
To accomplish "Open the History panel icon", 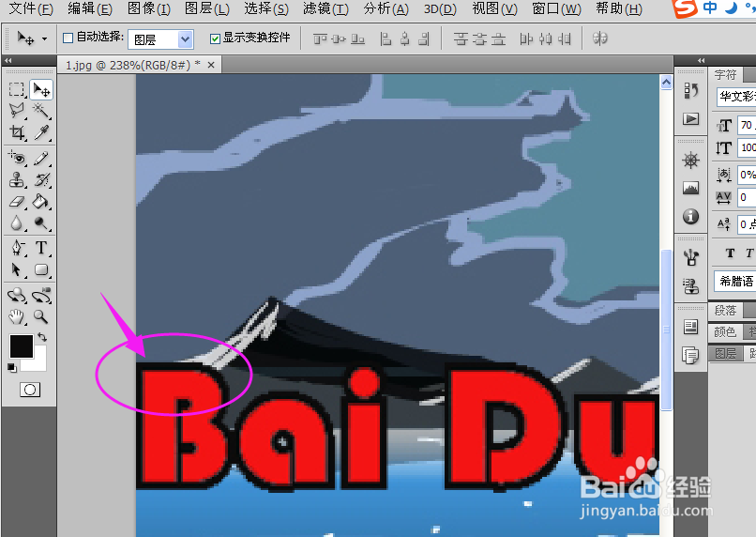I will pyautogui.click(x=691, y=90).
